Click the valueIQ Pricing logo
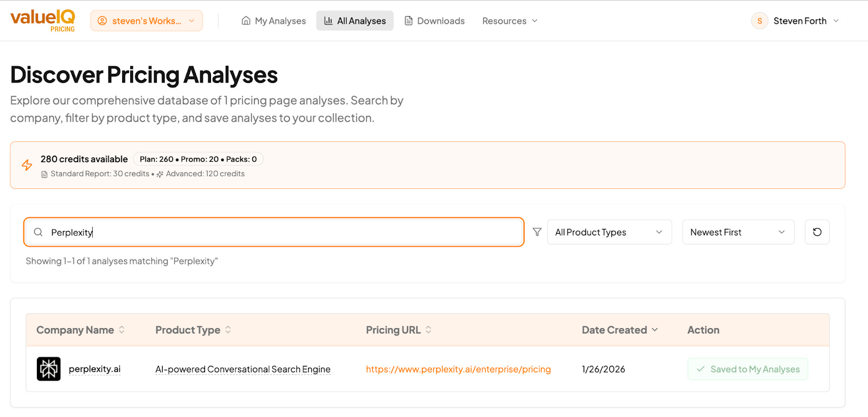868x417 pixels. coord(43,21)
